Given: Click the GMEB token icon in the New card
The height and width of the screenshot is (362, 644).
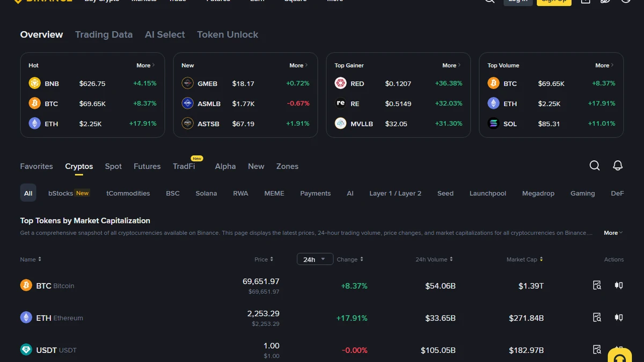Looking at the screenshot, I should pyautogui.click(x=187, y=83).
